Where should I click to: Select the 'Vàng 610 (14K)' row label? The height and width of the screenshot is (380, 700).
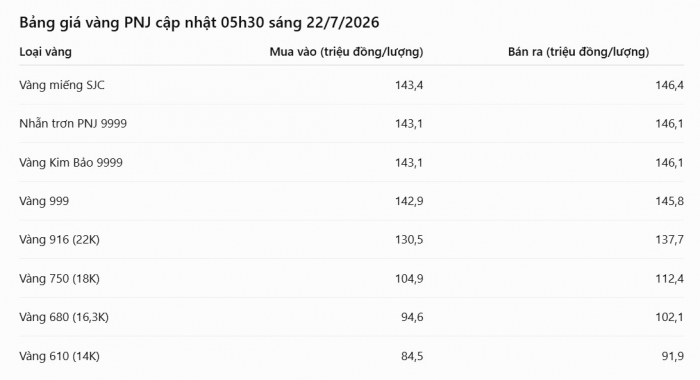(x=59, y=356)
